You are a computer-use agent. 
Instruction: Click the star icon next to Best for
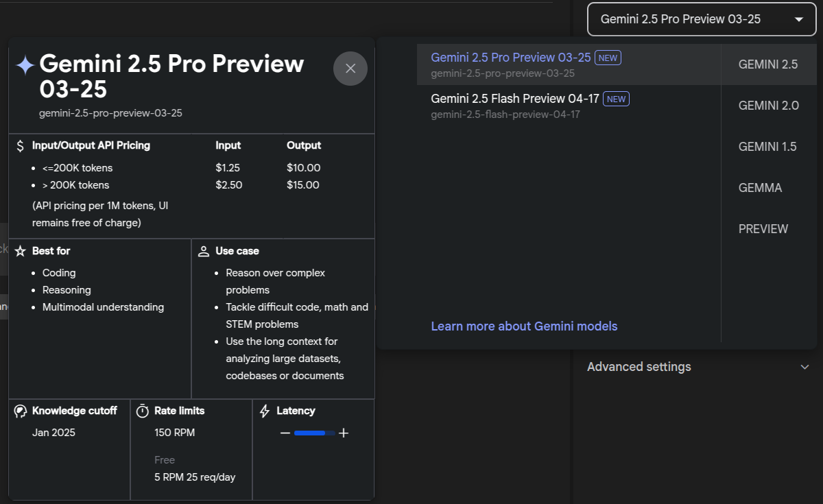click(x=20, y=251)
